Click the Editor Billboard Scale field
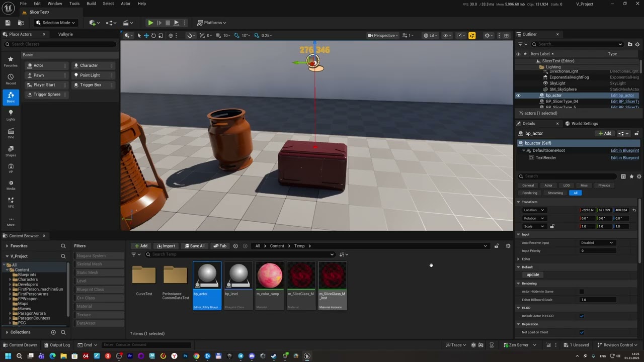 click(599, 300)
